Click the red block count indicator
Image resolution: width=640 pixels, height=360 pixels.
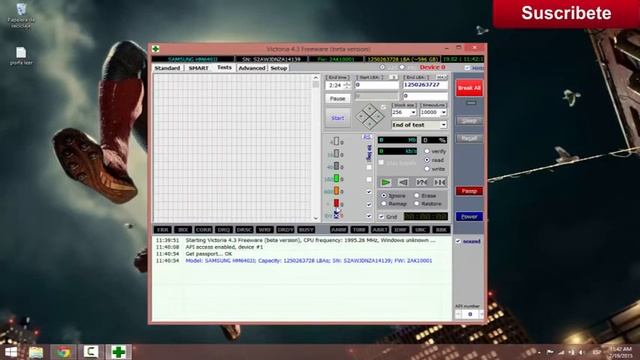337,203
